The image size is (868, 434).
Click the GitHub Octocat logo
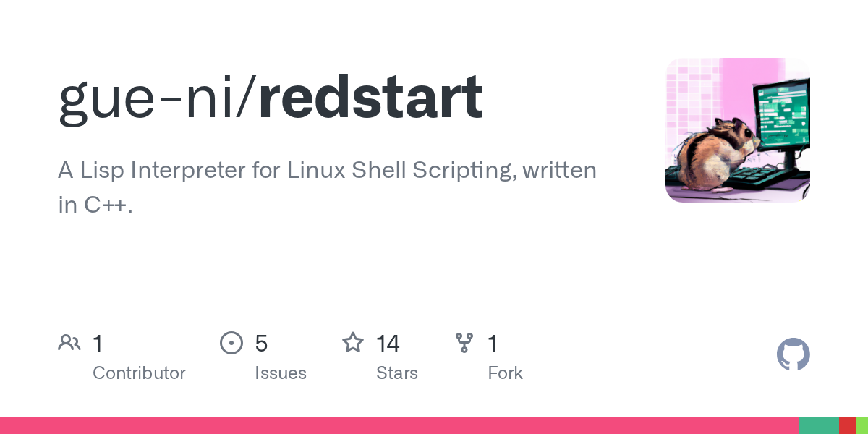793,355
